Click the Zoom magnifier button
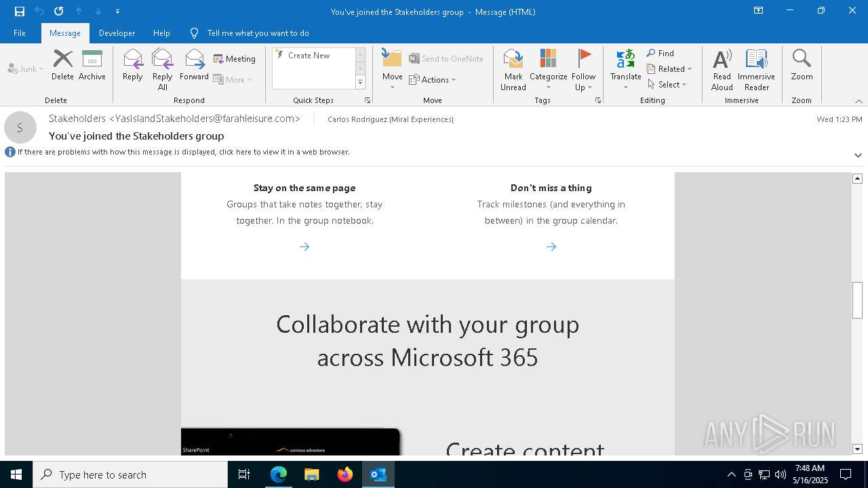868x488 pixels. coord(802,65)
